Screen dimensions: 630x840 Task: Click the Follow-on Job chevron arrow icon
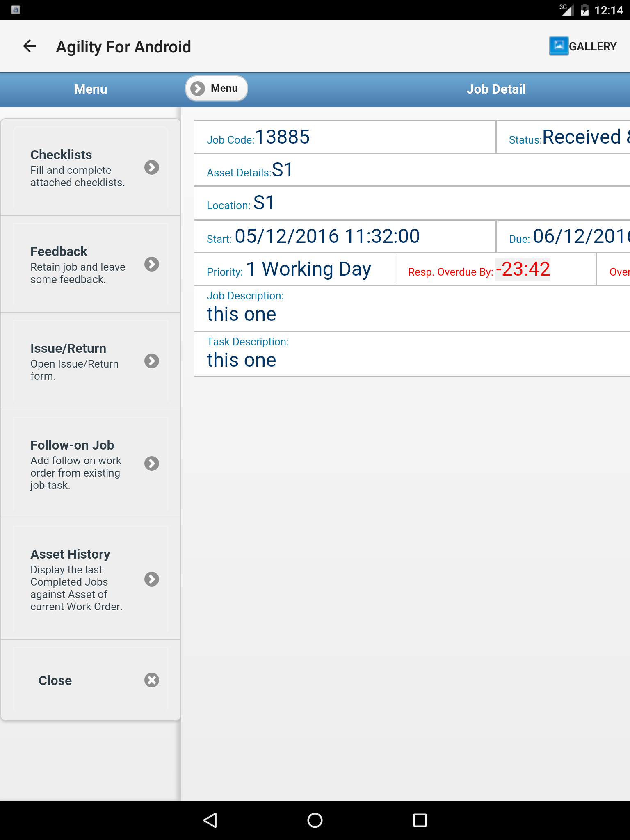point(152,463)
